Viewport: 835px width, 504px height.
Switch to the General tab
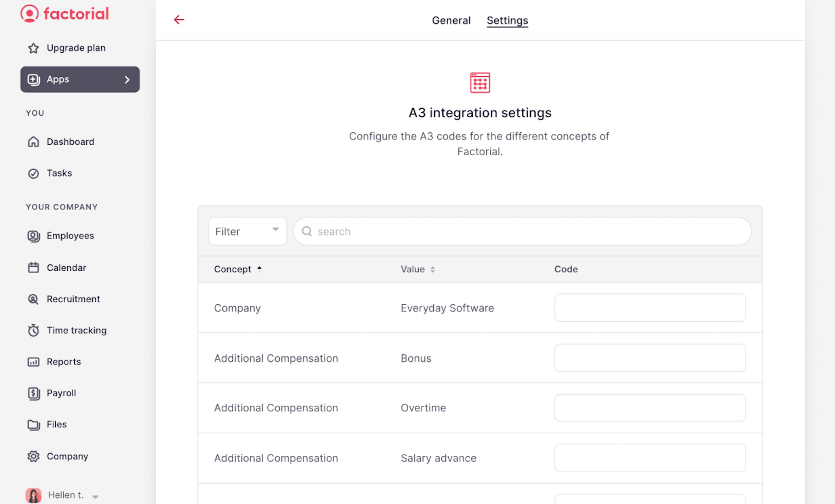pos(451,20)
